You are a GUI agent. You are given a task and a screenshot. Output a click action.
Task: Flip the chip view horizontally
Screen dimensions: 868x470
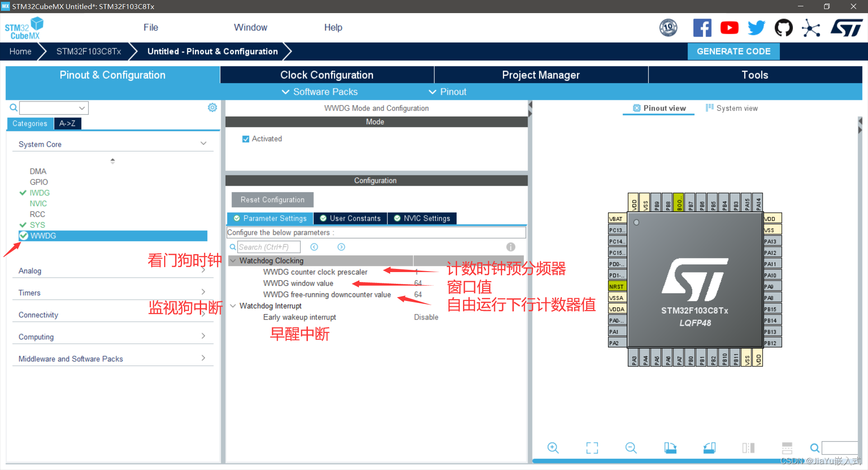click(x=748, y=448)
